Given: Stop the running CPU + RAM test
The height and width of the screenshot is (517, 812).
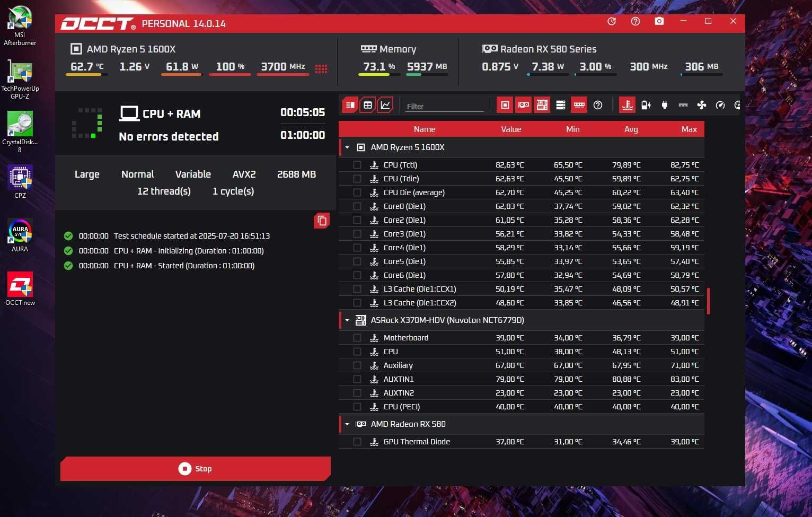Looking at the screenshot, I should pyautogui.click(x=196, y=469).
